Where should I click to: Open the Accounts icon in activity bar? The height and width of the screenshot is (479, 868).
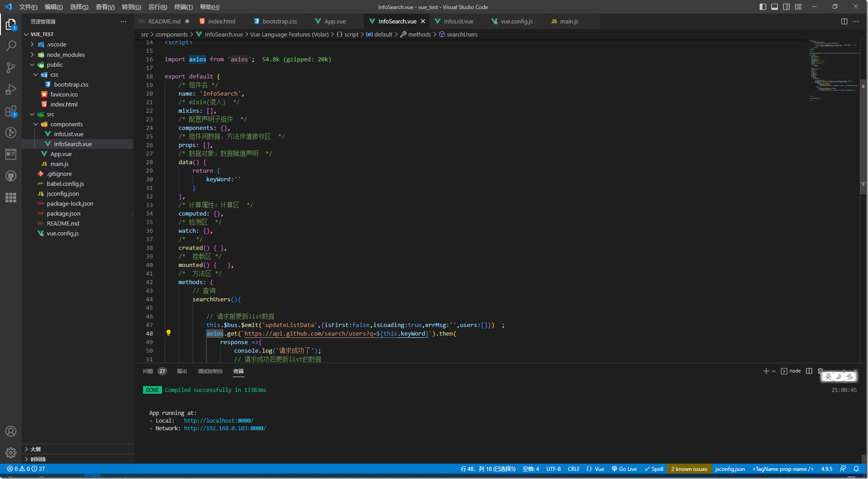(x=11, y=431)
